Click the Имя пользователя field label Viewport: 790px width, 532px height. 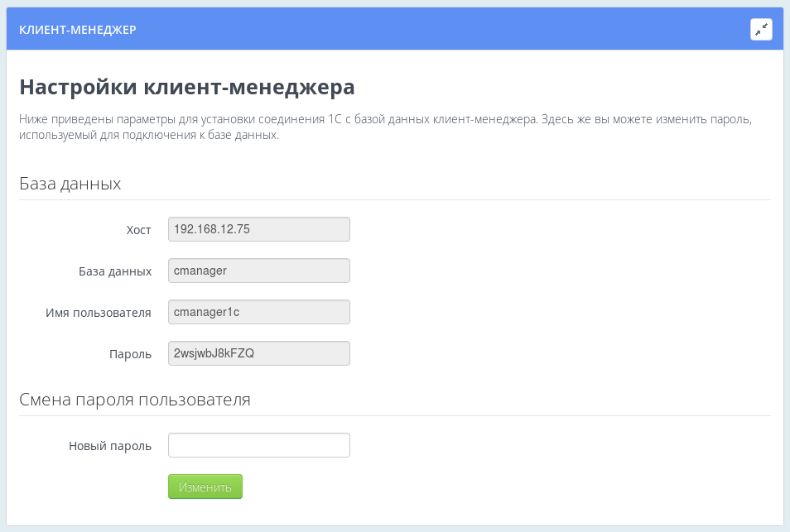(99, 313)
